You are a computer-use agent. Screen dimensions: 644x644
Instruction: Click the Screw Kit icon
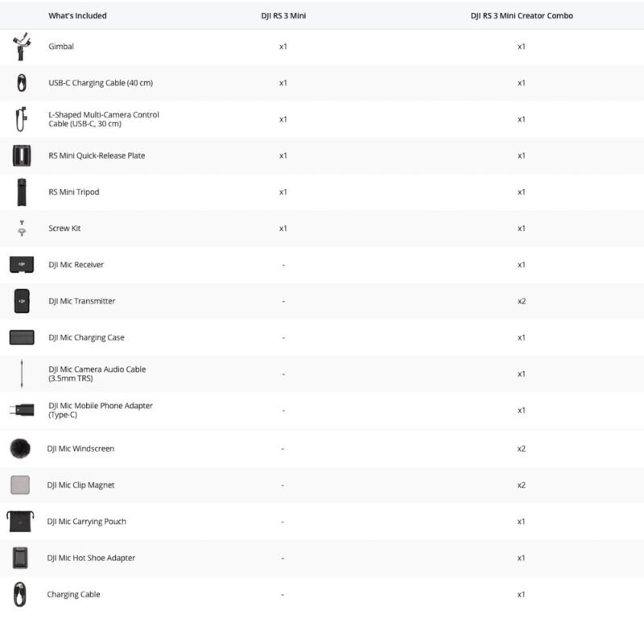22,229
